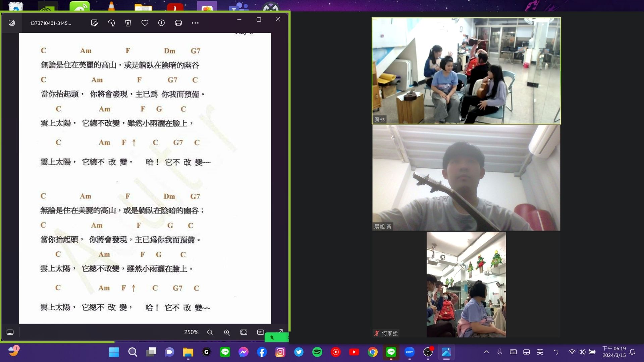Click the print icon in Photos toolbar

point(178,23)
